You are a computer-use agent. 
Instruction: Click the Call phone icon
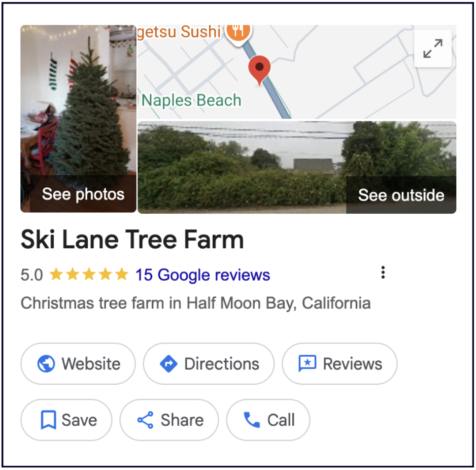252,420
